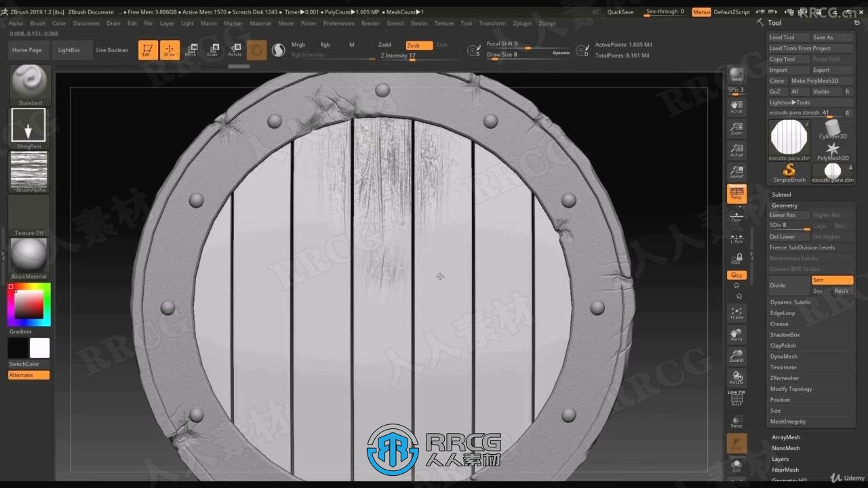
Task: Select the Cylinder3D tool thumbnail
Action: 833,129
